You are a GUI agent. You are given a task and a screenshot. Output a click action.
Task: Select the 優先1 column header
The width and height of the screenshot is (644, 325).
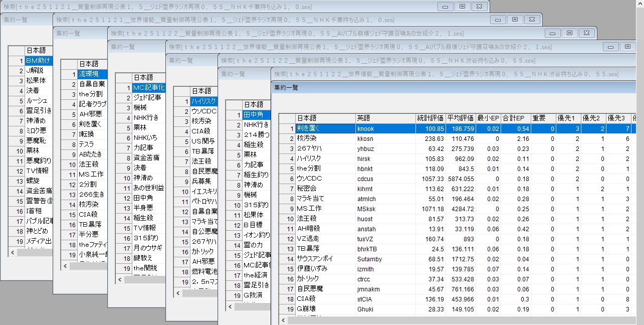point(568,118)
